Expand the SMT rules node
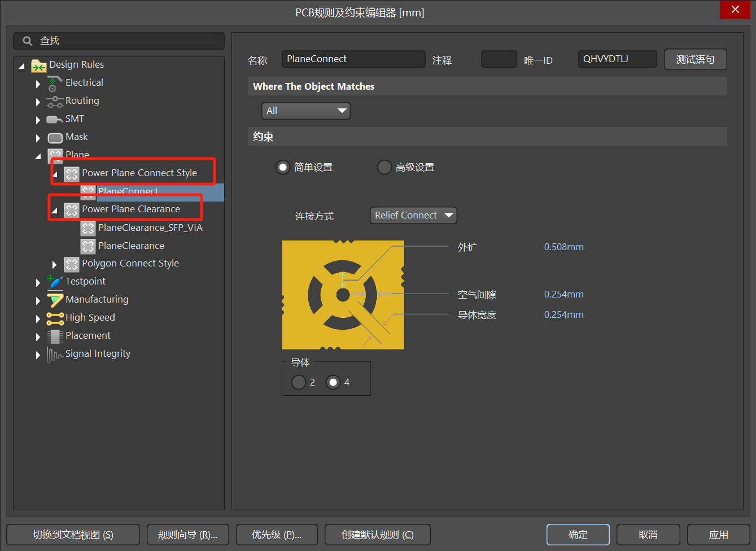This screenshot has width=756, height=551. click(x=38, y=120)
